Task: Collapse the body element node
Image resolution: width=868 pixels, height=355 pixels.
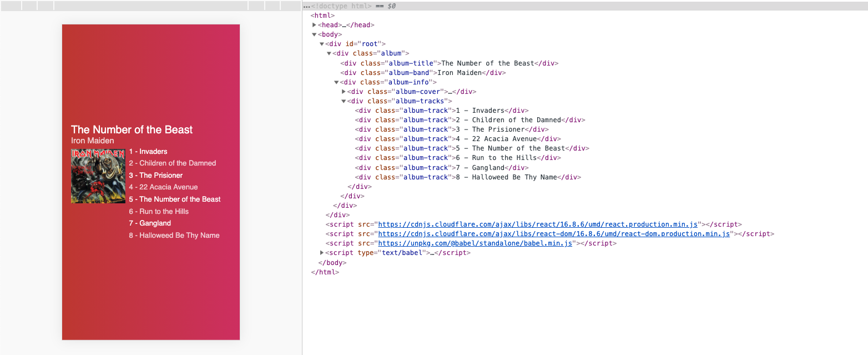Action: [x=314, y=34]
